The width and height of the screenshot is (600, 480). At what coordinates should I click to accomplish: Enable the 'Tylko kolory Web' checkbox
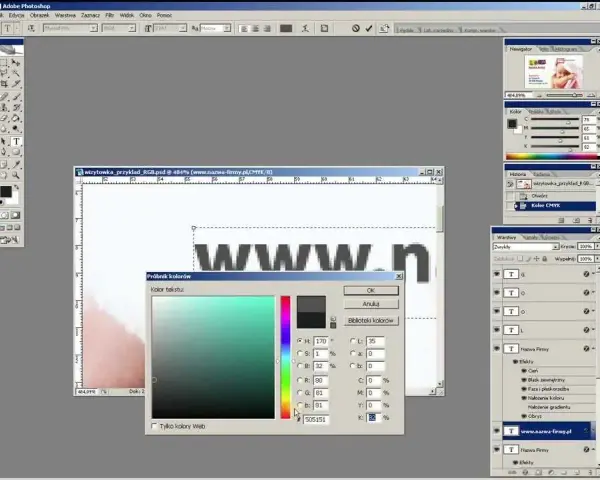pos(155,426)
